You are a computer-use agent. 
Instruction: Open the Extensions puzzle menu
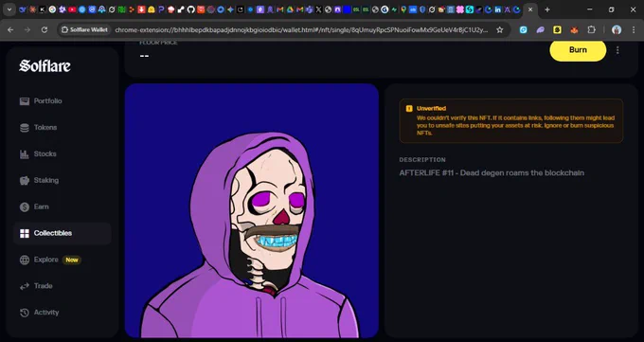[x=591, y=30]
